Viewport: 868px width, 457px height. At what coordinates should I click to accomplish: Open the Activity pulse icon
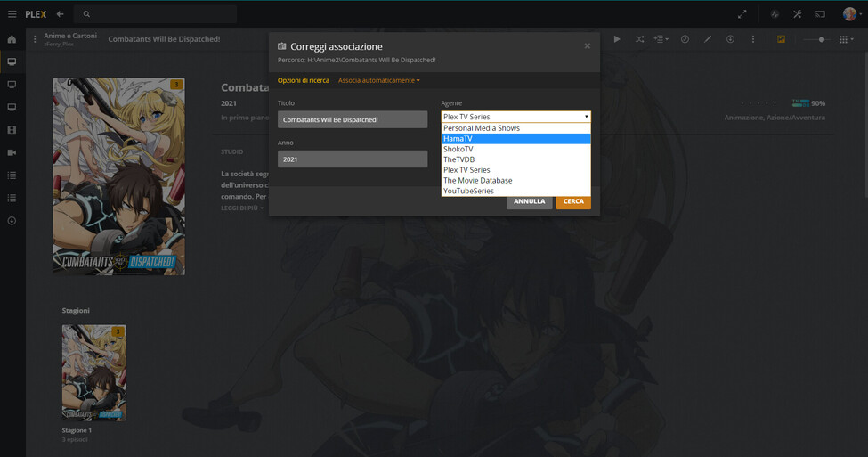click(x=775, y=14)
